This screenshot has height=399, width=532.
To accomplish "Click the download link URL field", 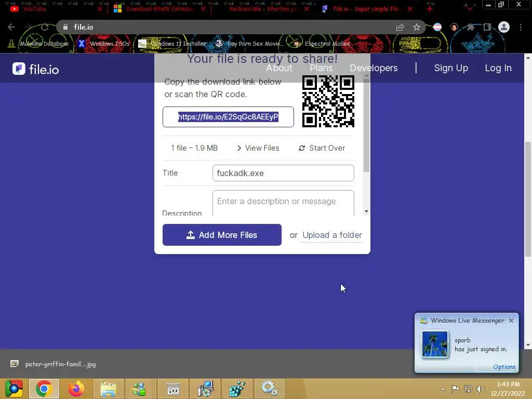I will tap(228, 117).
